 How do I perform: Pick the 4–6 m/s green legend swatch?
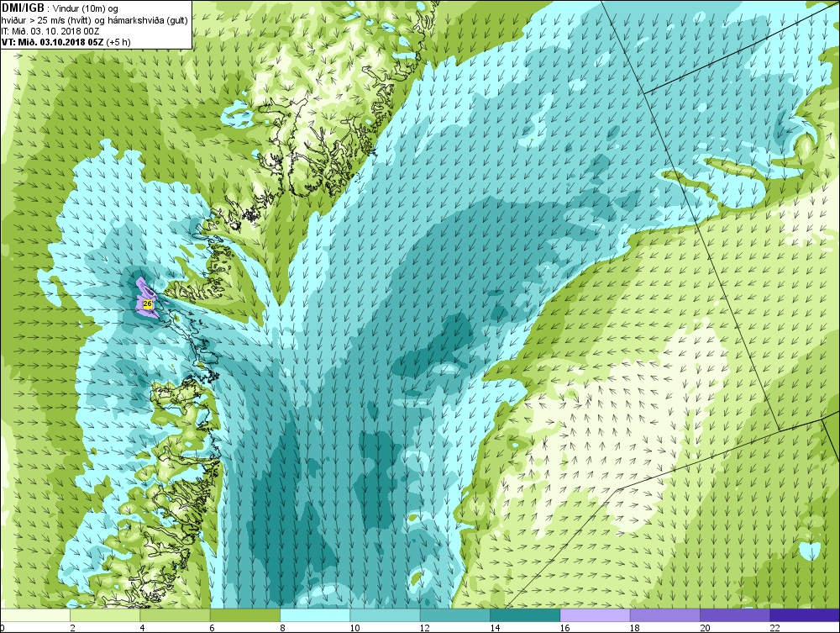pyautogui.click(x=176, y=615)
